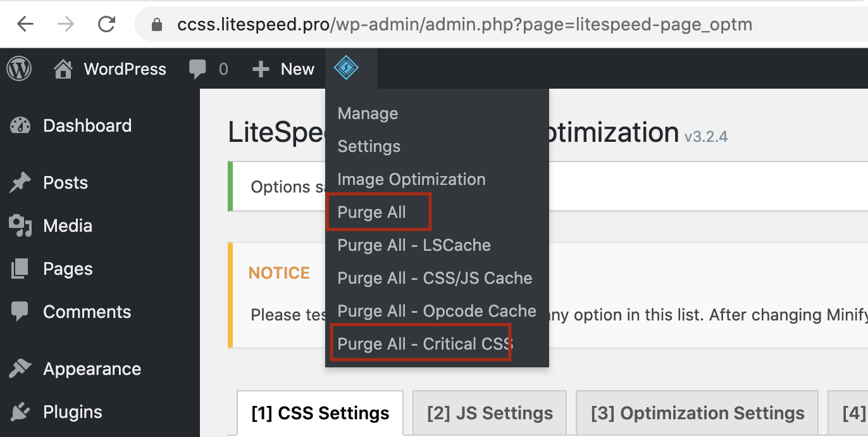Open the comments bubble icon in admin bar
Image resolution: width=868 pixels, height=437 pixels.
tap(198, 69)
